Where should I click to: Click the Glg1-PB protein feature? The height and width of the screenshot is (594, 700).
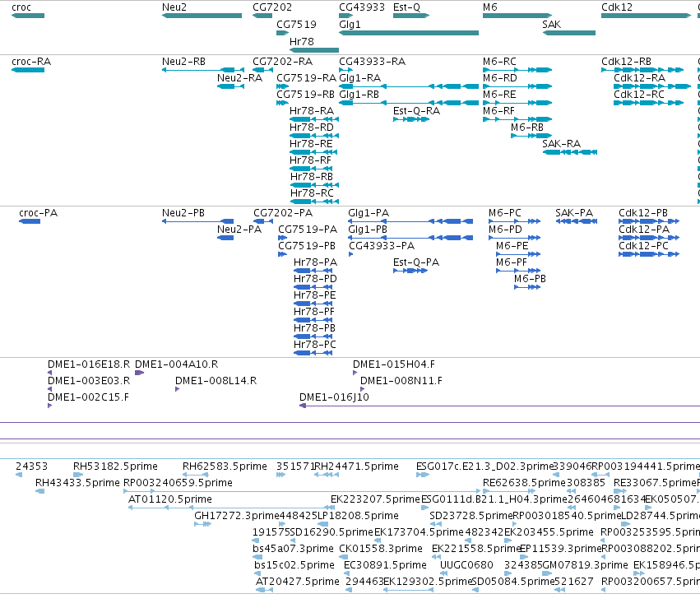coord(410,238)
